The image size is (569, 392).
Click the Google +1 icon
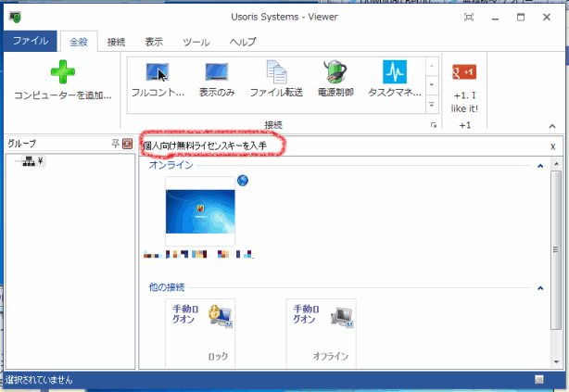pos(464,72)
